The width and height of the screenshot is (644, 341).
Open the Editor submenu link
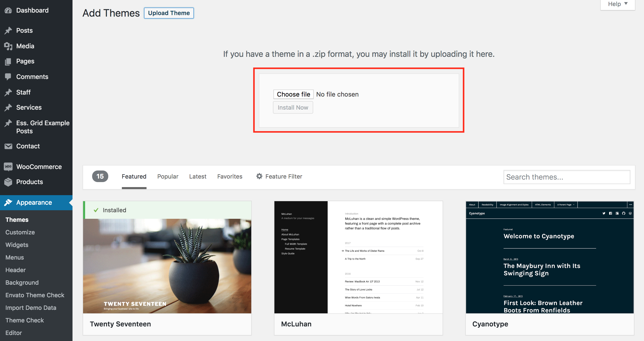click(14, 333)
